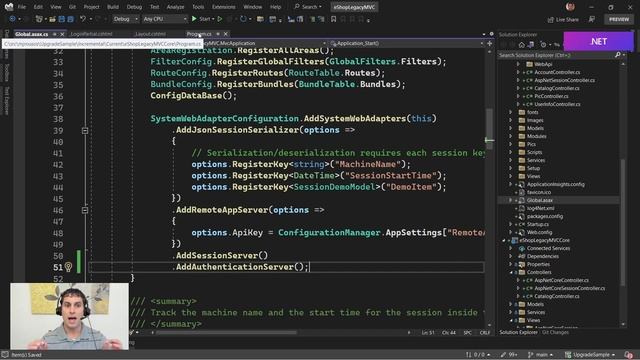
Task: Select AspNetCoreSessionController.cs file
Action: [x=569, y=288]
